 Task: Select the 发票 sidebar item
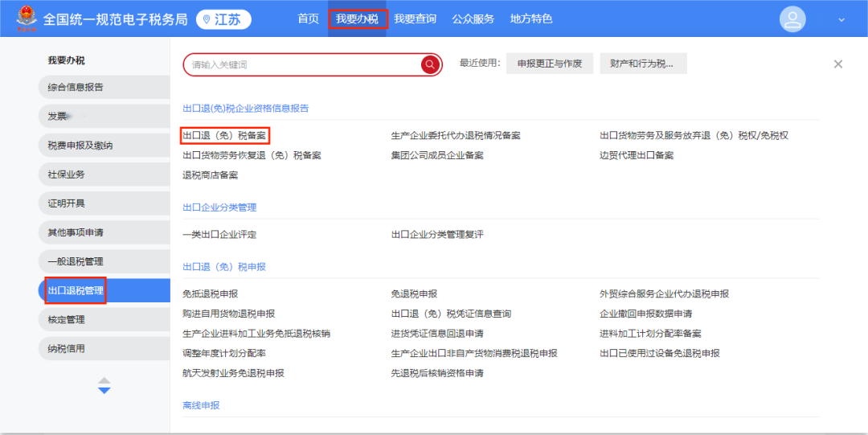click(x=104, y=117)
